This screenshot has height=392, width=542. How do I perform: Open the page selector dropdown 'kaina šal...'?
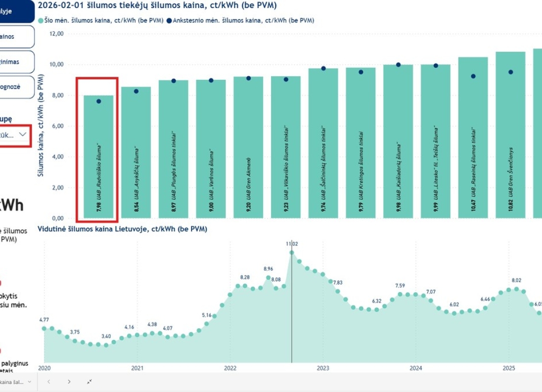pyautogui.click(x=15, y=381)
